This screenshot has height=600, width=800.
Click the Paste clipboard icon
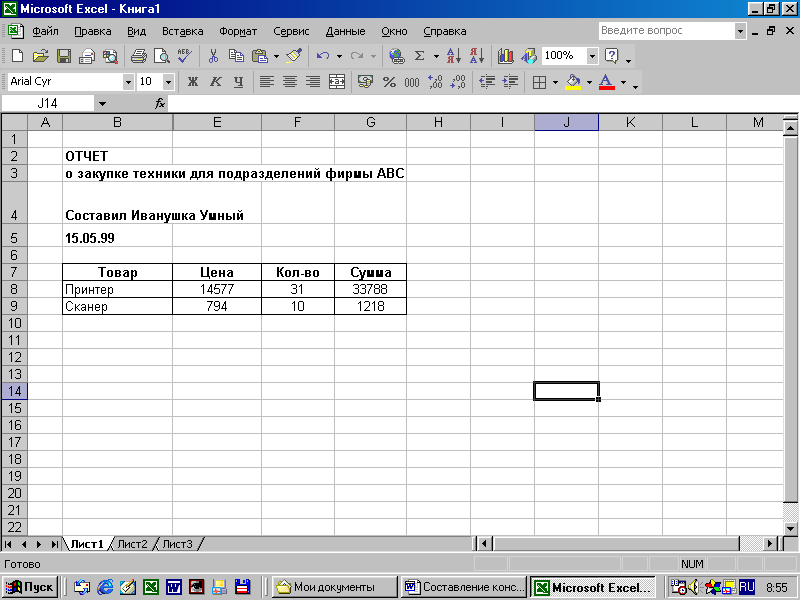pos(260,56)
